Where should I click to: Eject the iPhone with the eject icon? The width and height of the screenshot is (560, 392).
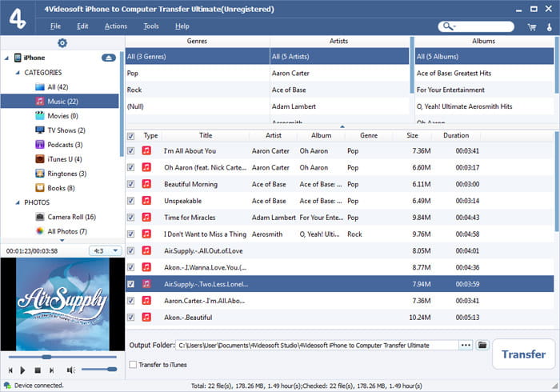[109, 58]
